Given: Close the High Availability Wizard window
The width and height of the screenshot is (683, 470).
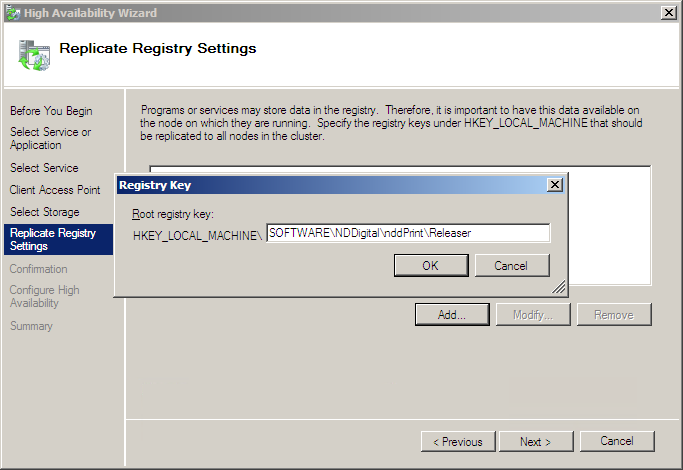Looking at the screenshot, I should tap(667, 12).
